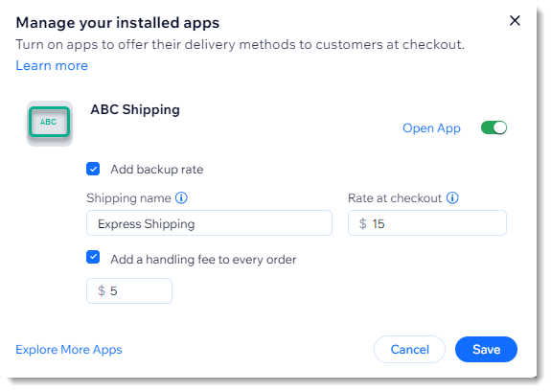This screenshot has height=392, width=551.
Task: Uncheck the handling fee checkbox
Action: coord(93,257)
